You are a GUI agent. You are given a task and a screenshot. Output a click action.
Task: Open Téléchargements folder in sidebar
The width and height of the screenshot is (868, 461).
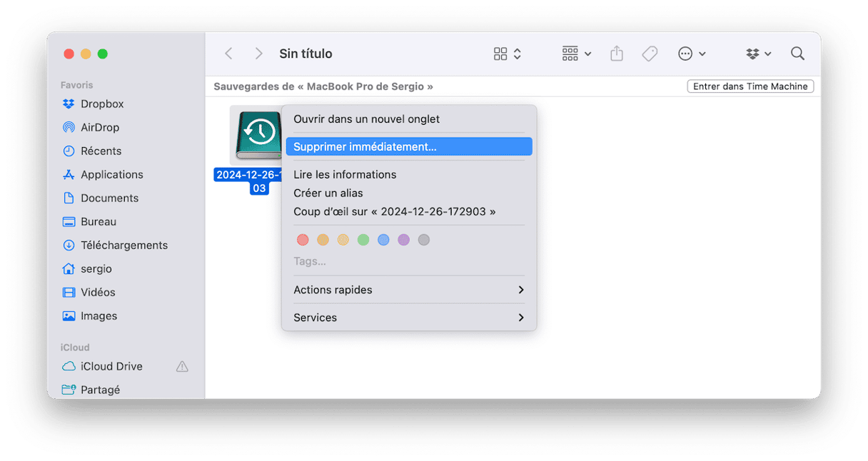coord(124,245)
